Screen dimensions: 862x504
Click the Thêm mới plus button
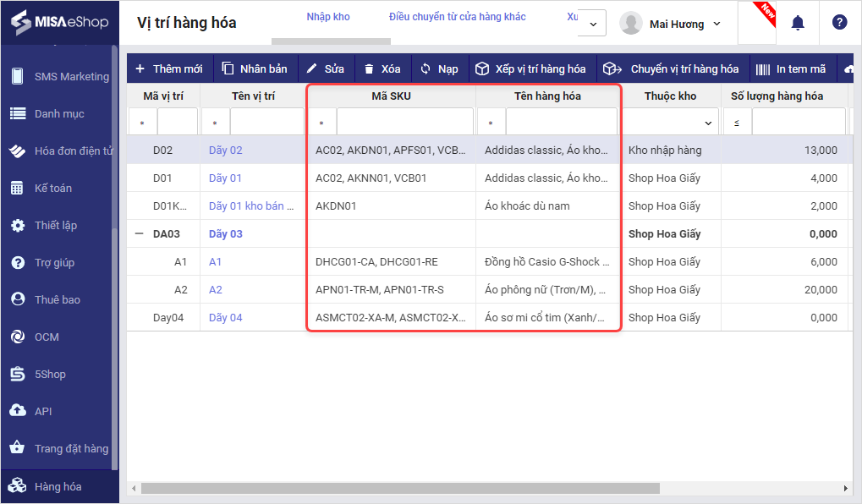[169, 68]
